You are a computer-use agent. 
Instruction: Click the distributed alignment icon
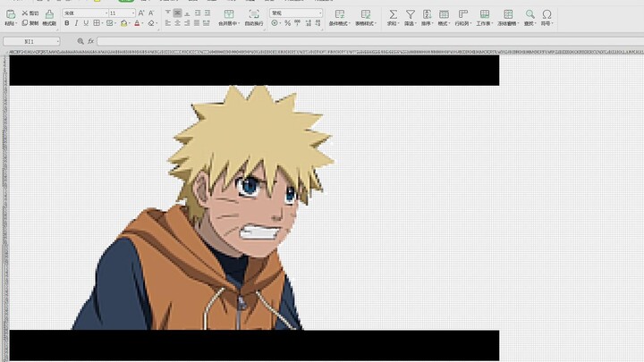pos(207,23)
